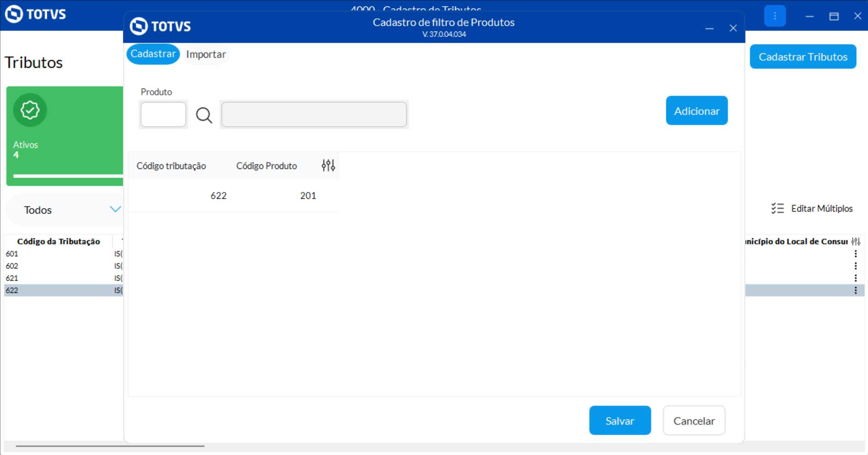Viewport: 868px width, 455px height.
Task: Expand the Todos filter dropdown
Action: click(x=115, y=209)
